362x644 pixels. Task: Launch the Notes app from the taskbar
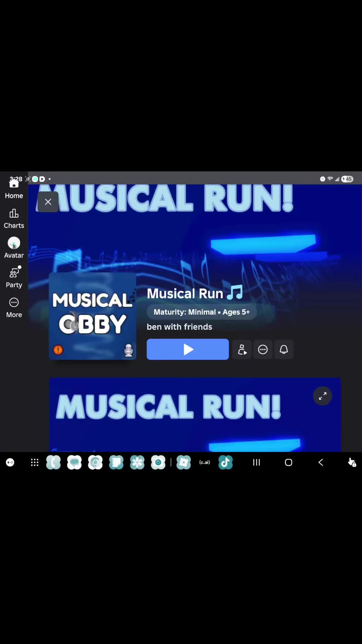point(116,463)
